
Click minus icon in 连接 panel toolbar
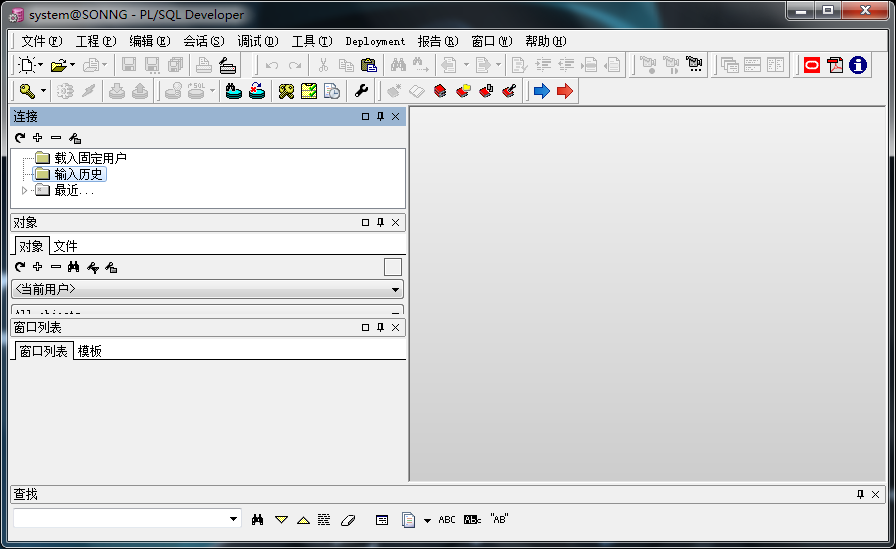[56, 138]
